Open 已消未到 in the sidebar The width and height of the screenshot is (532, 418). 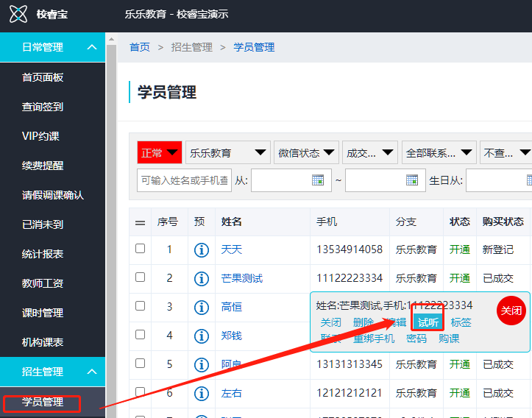43,224
